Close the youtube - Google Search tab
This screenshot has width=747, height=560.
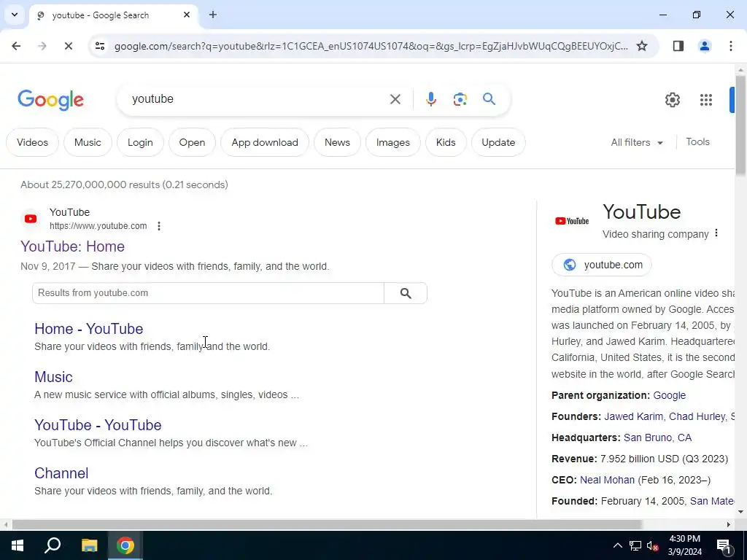pyautogui.click(x=187, y=15)
